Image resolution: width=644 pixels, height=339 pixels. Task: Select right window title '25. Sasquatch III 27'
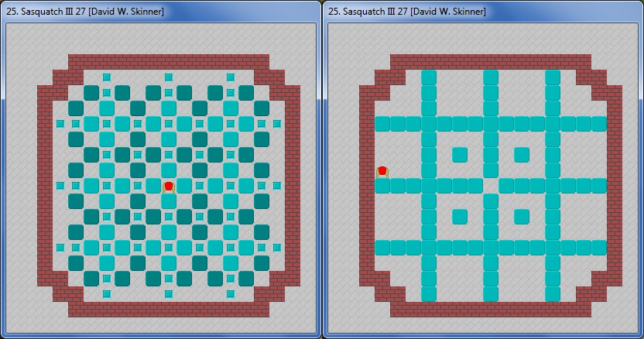click(368, 12)
